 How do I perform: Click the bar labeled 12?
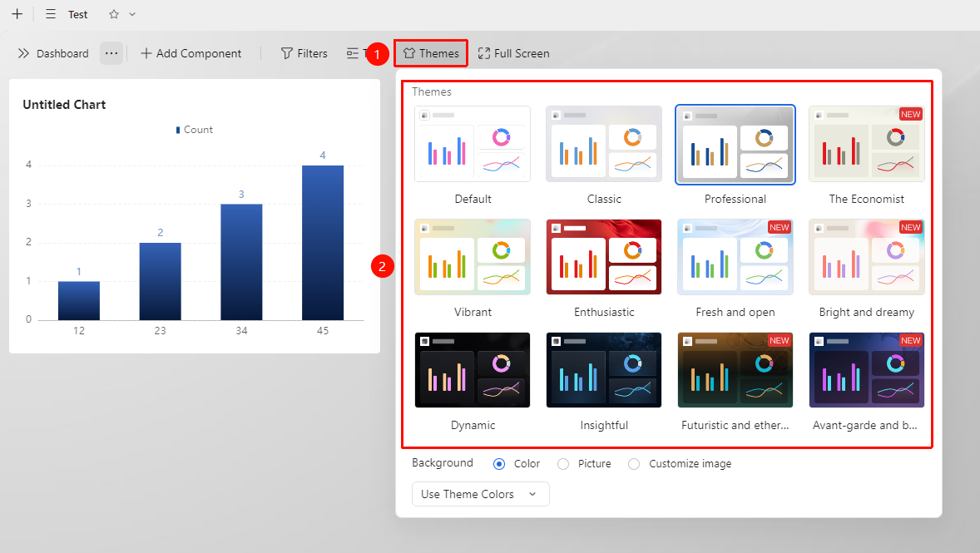[x=79, y=300]
